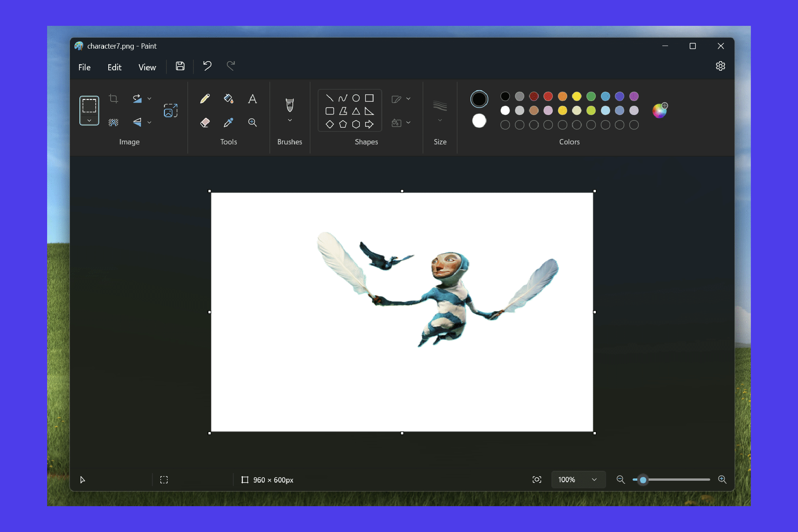Screen dimensions: 798x532
Task: Select Color 2 white secondary swatch
Action: tap(479, 121)
